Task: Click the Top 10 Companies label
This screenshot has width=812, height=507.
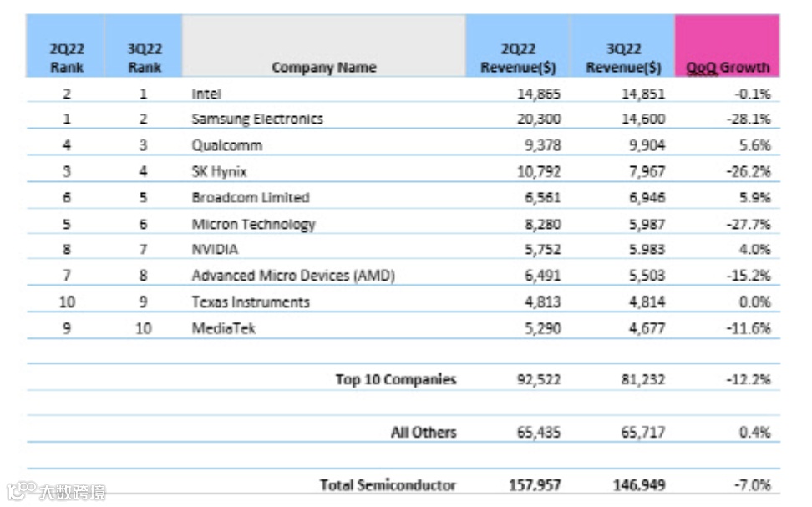Action: click(x=396, y=379)
